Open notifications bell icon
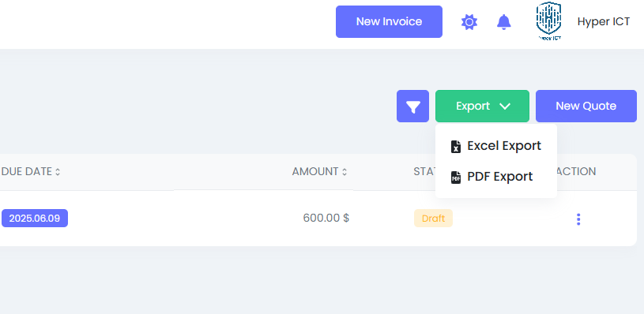The image size is (644, 314). [504, 22]
